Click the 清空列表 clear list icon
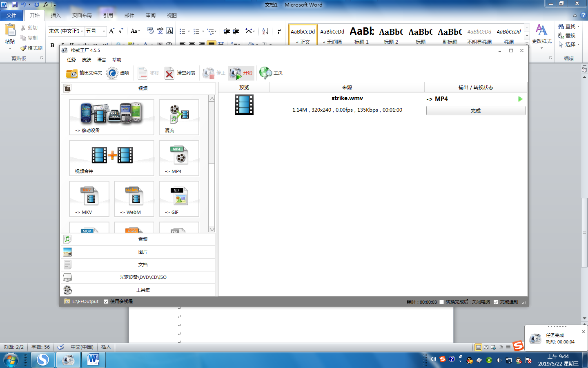 point(169,73)
